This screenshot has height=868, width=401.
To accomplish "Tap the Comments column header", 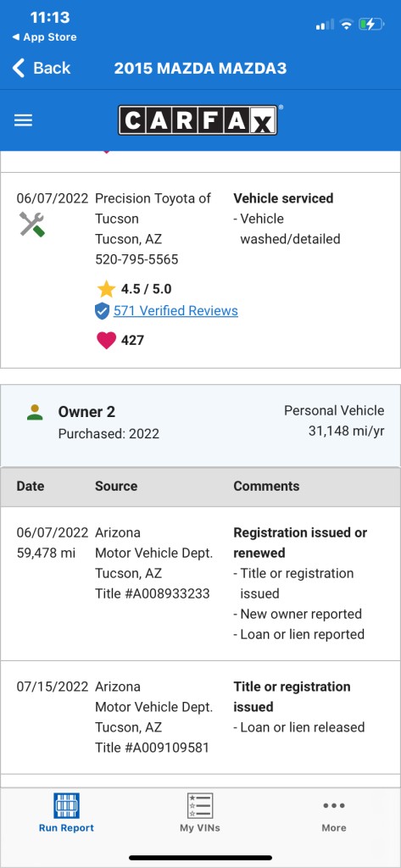I will coord(266,486).
